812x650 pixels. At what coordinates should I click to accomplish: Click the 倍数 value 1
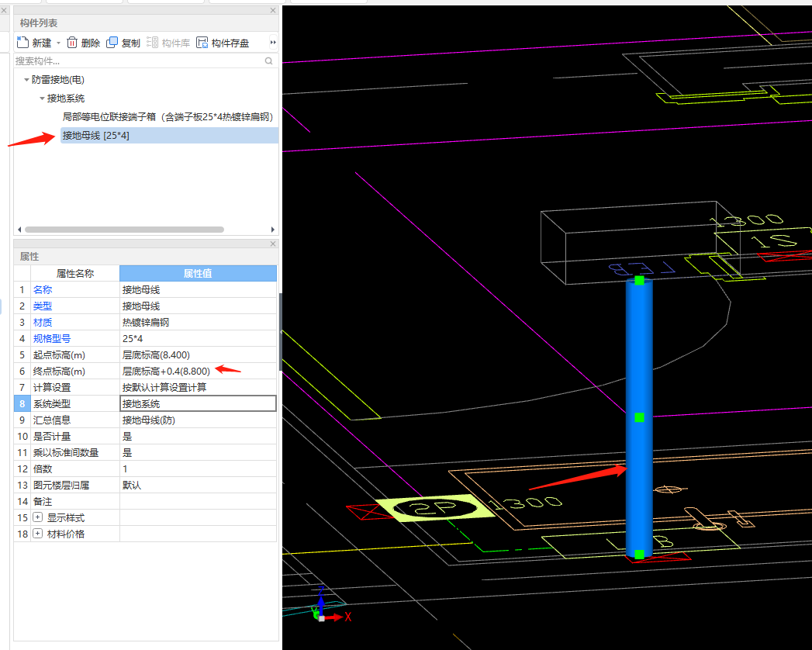[x=198, y=468]
